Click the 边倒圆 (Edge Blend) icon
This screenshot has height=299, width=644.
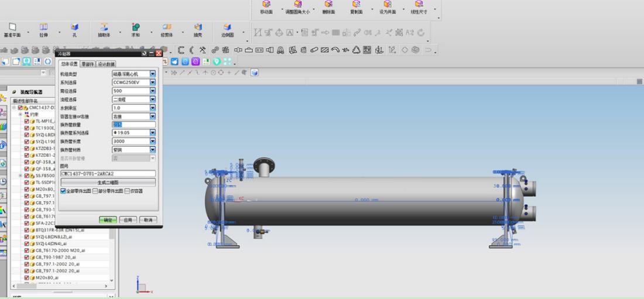[x=227, y=28]
